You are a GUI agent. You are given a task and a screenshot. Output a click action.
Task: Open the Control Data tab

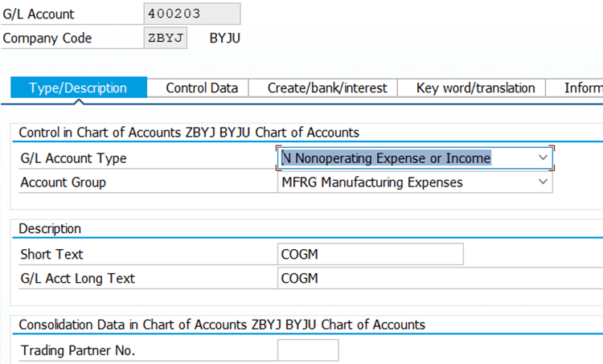coord(202,88)
